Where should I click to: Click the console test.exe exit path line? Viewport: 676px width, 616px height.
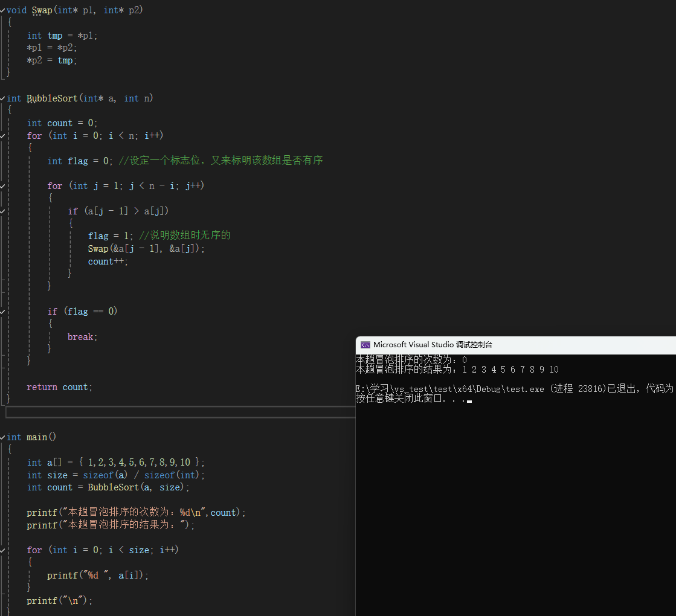(x=514, y=389)
